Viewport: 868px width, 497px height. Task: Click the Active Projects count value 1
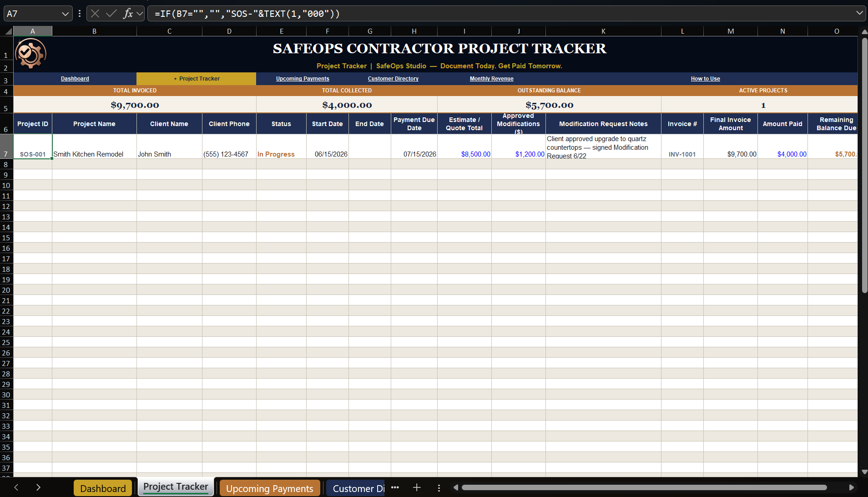tap(763, 105)
